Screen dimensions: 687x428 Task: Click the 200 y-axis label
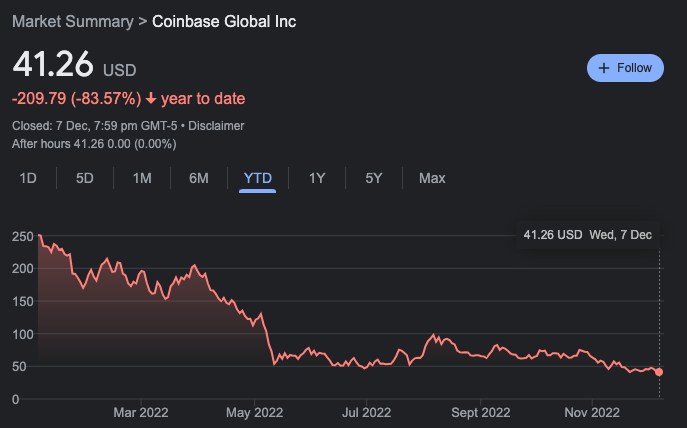point(23,269)
